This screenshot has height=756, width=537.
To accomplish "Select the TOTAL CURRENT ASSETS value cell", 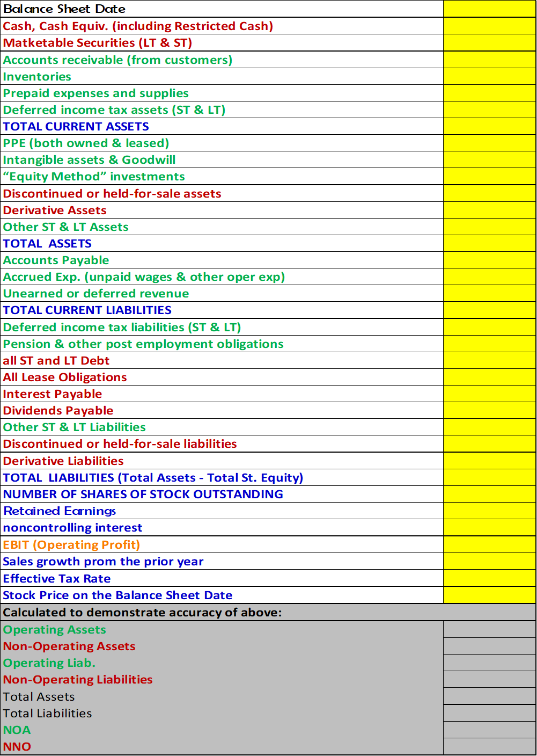I will point(489,126).
